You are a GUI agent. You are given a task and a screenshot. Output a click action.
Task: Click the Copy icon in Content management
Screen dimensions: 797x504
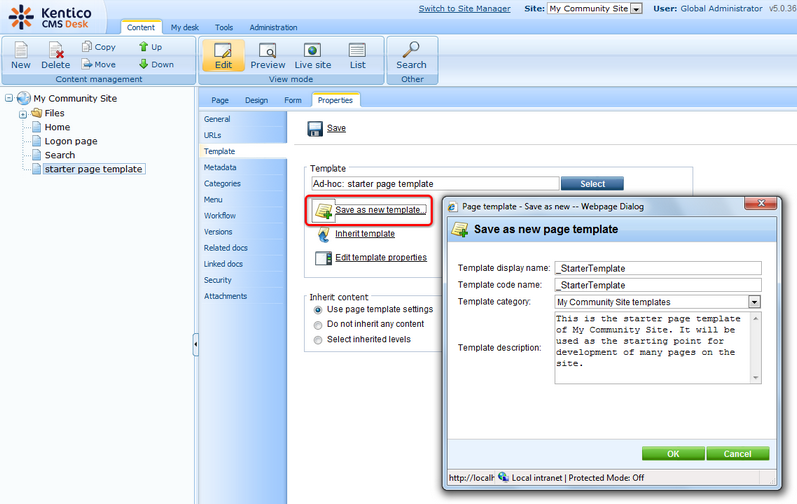[87, 46]
